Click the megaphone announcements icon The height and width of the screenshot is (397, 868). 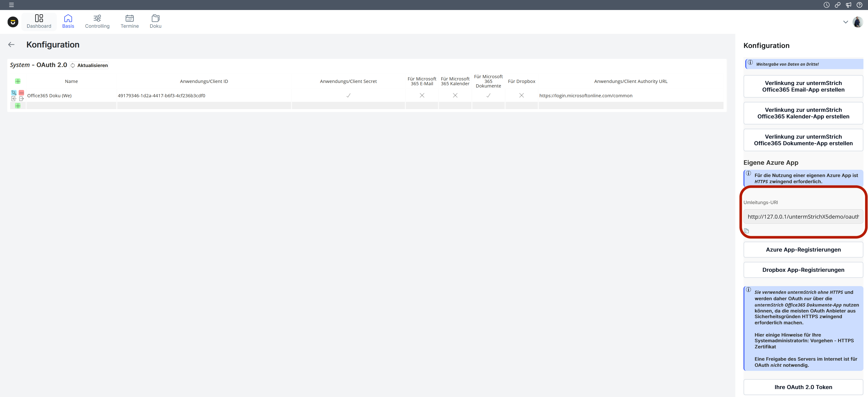tap(848, 5)
